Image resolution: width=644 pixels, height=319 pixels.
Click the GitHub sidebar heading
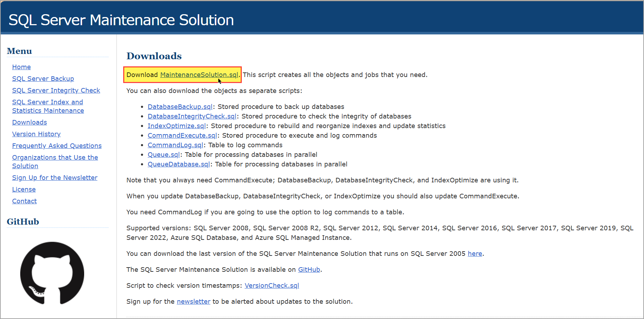(23, 222)
